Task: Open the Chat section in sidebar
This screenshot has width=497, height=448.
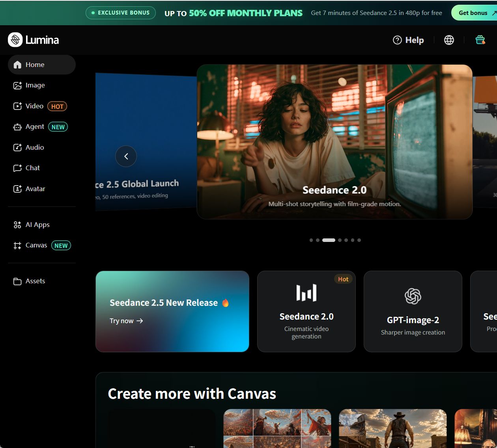Action: (42, 168)
